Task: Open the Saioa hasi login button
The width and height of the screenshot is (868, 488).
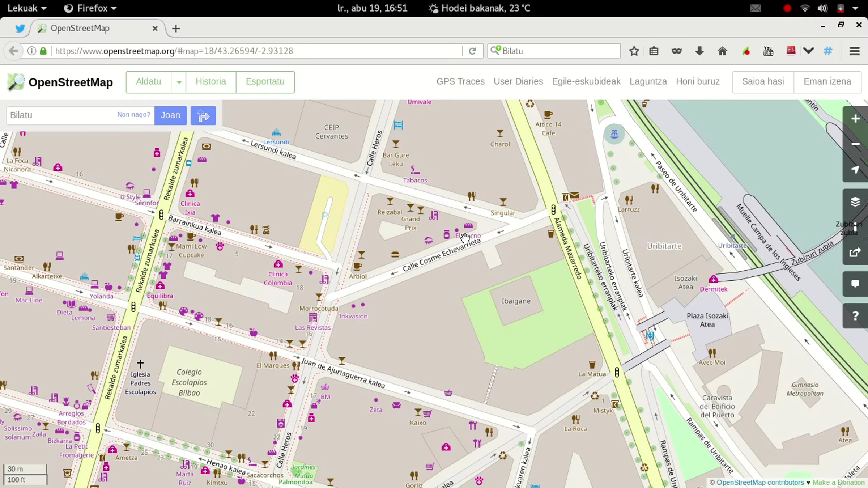Action: point(763,82)
